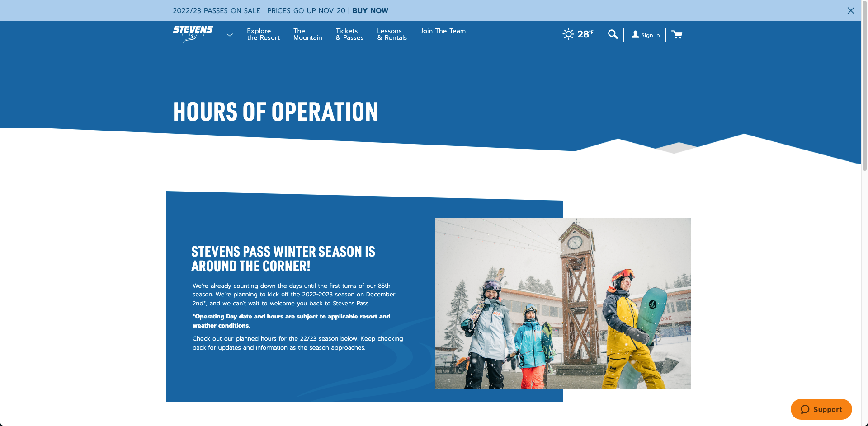Open the search magnifier icon
This screenshot has height=426, width=868.
point(613,34)
